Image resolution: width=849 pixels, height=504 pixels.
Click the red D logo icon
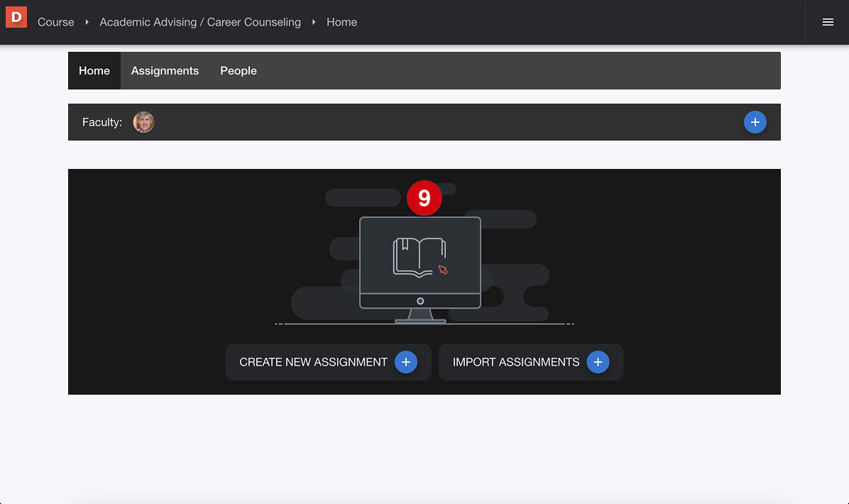coord(16,17)
